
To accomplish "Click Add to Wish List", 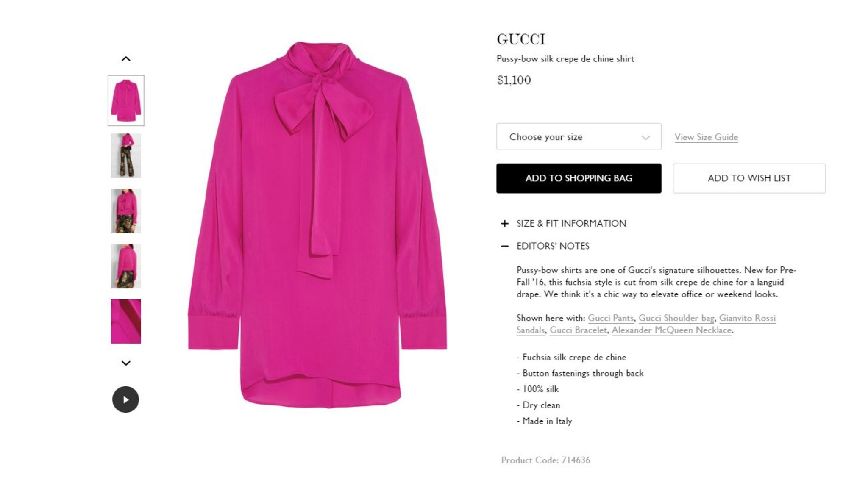I will coord(749,178).
